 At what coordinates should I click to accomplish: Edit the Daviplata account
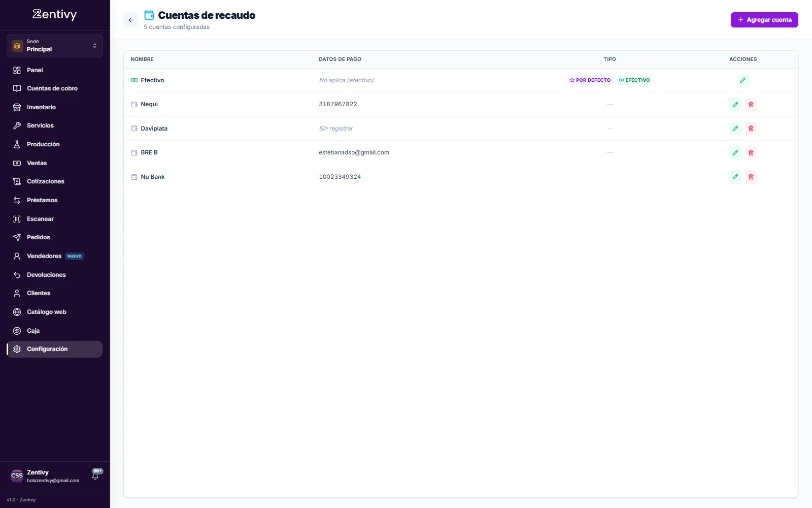(735, 129)
